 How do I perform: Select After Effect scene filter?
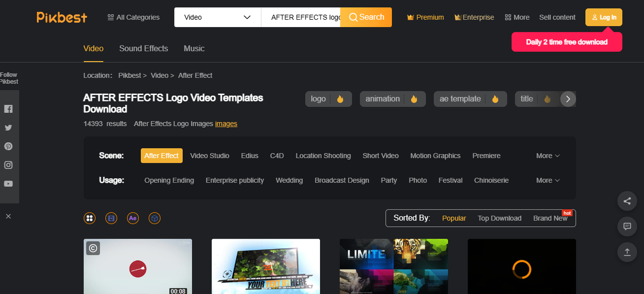pyautogui.click(x=162, y=156)
